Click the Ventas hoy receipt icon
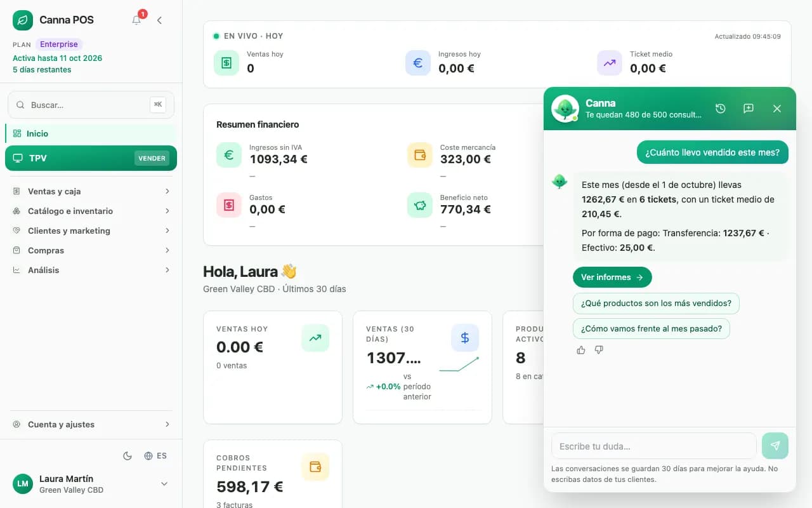Image resolution: width=812 pixels, height=508 pixels. pyautogui.click(x=226, y=63)
